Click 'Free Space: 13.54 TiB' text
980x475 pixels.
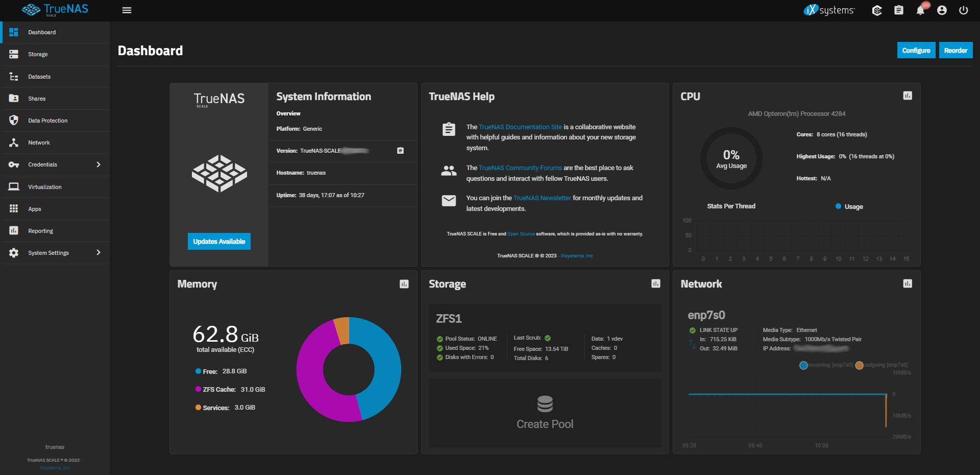click(x=541, y=349)
